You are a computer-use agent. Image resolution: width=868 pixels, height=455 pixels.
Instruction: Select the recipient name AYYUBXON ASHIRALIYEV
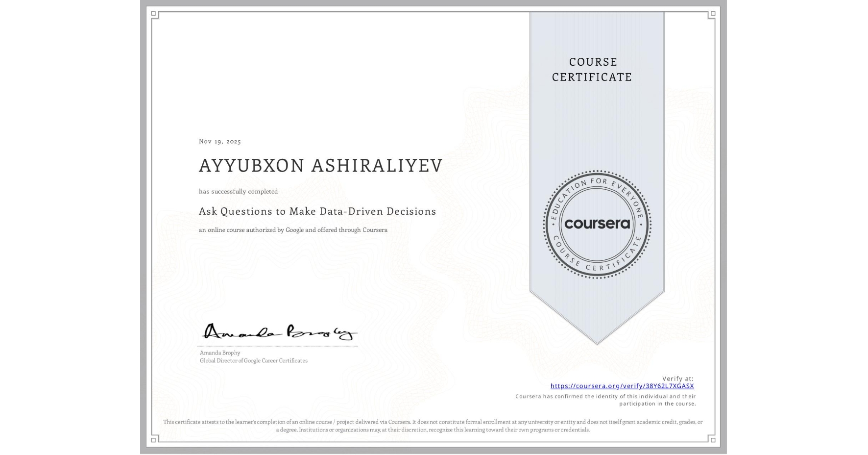coord(321,165)
